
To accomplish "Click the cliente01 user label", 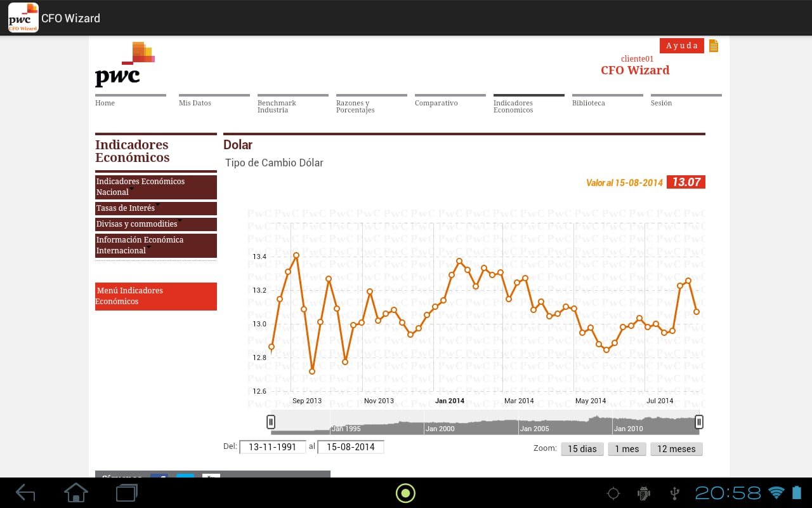I will 637,58.
